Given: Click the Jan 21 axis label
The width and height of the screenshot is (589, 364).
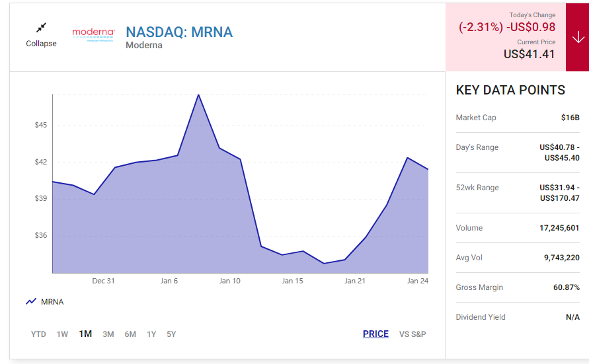Looking at the screenshot, I should coord(354,281).
